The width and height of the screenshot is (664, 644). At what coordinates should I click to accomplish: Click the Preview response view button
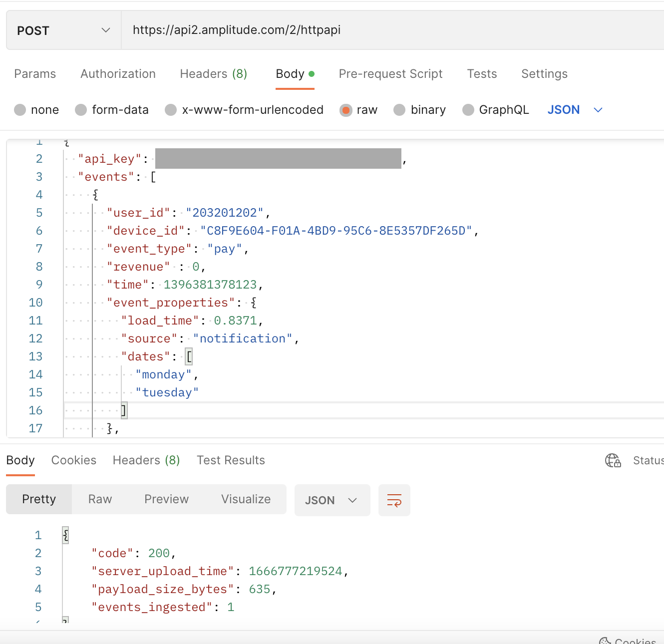[166, 499]
